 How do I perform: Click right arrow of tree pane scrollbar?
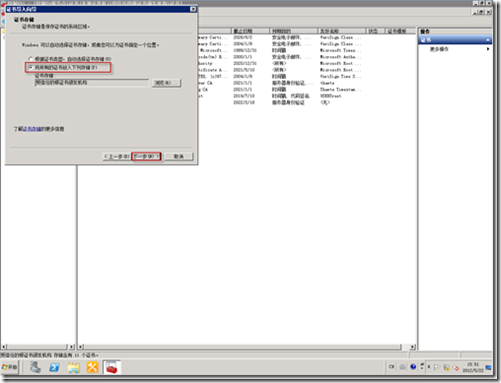click(72, 347)
